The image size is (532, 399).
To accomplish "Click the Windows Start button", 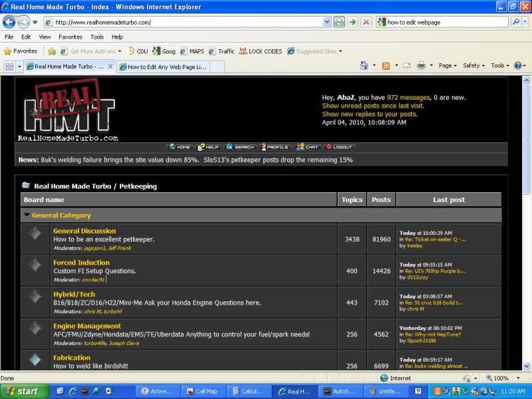I will [x=24, y=391].
